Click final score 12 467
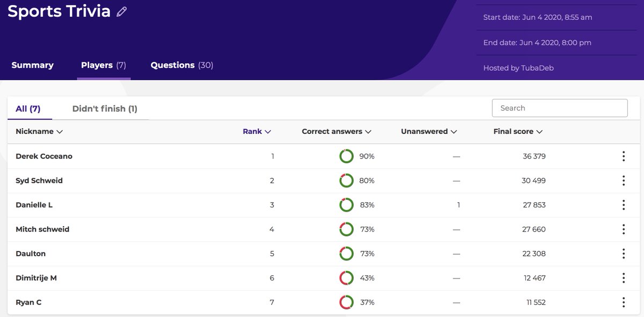644x317 pixels. 535,278
